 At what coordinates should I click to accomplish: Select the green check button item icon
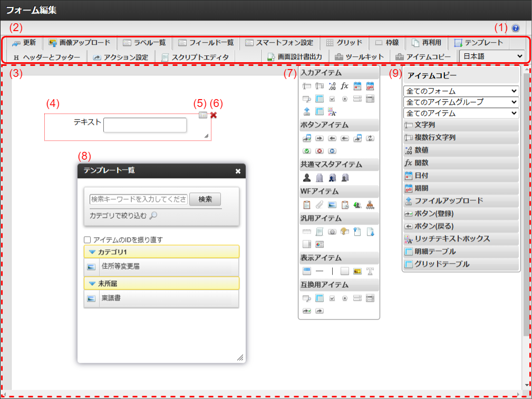click(x=307, y=151)
